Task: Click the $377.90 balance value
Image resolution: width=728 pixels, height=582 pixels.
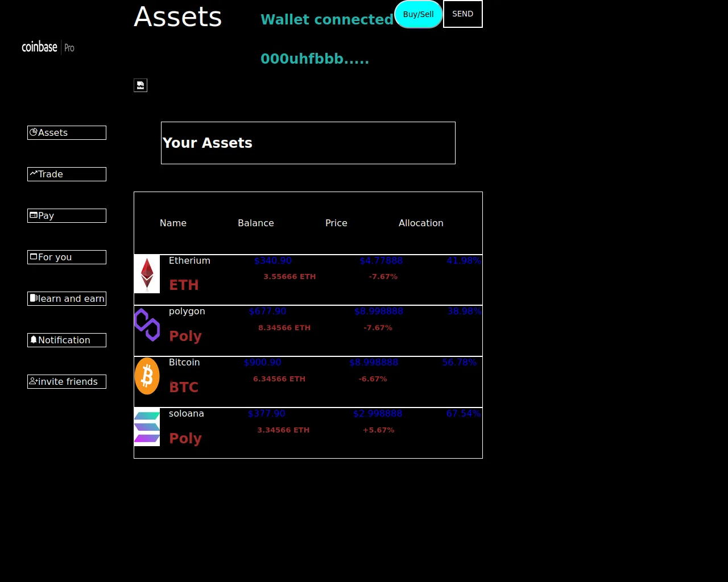Action: pyautogui.click(x=267, y=413)
